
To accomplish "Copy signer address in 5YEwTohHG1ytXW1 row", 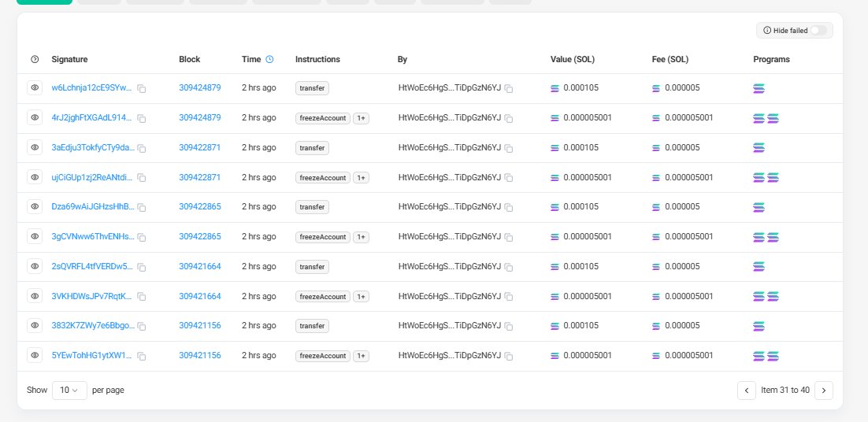I will click(509, 356).
